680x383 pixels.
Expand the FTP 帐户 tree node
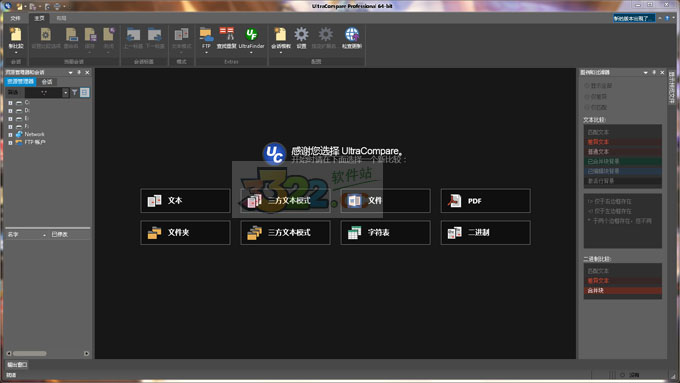[x=10, y=142]
